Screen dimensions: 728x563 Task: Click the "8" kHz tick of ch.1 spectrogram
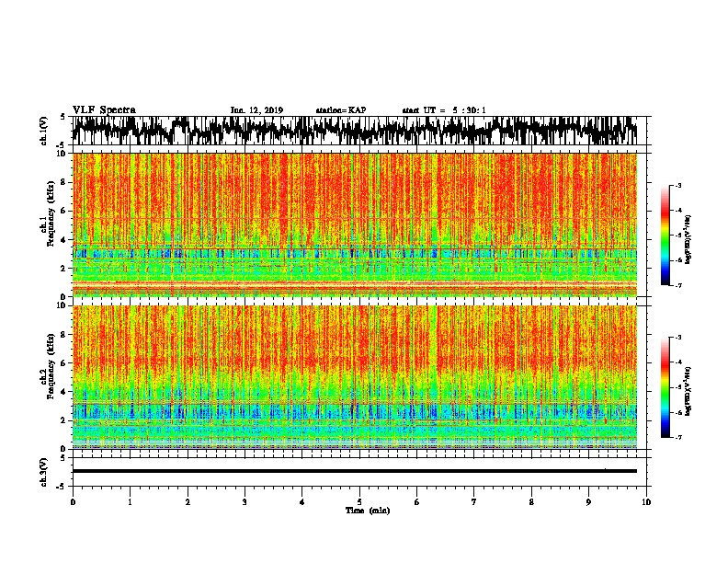[x=63, y=182]
